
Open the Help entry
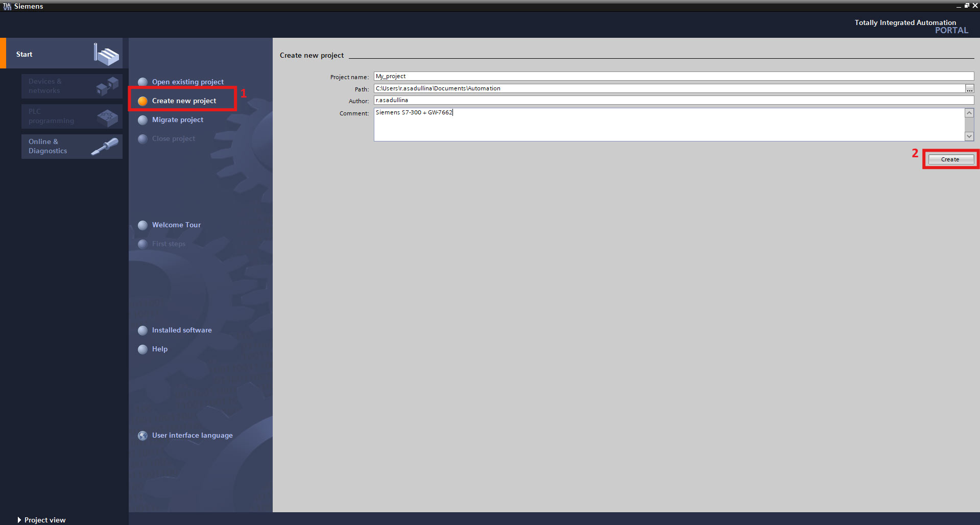(159, 349)
